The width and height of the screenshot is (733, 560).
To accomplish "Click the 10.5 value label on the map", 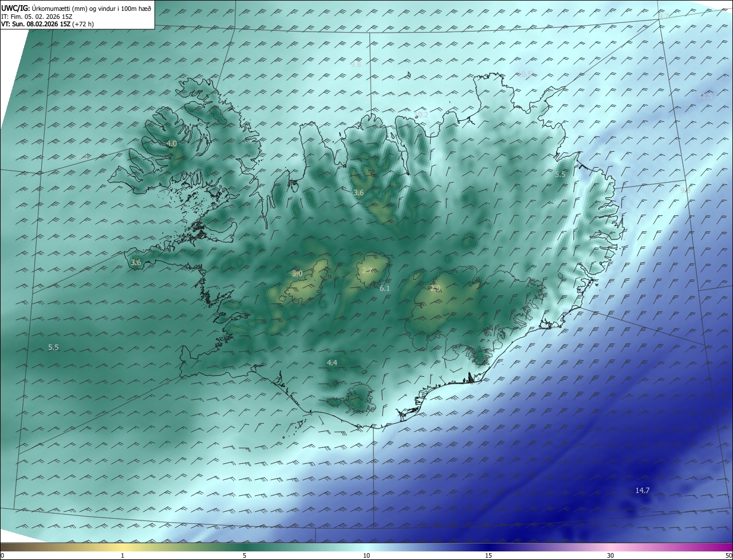I will coord(525,74).
